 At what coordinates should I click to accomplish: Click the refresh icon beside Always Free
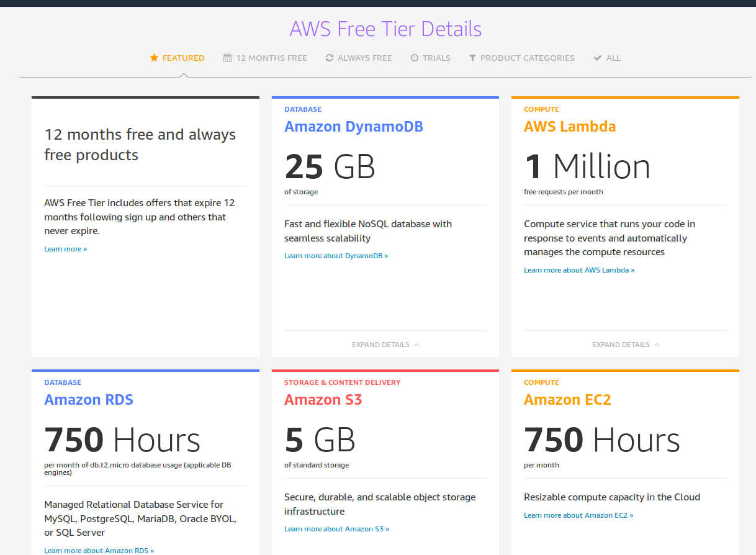pos(330,58)
